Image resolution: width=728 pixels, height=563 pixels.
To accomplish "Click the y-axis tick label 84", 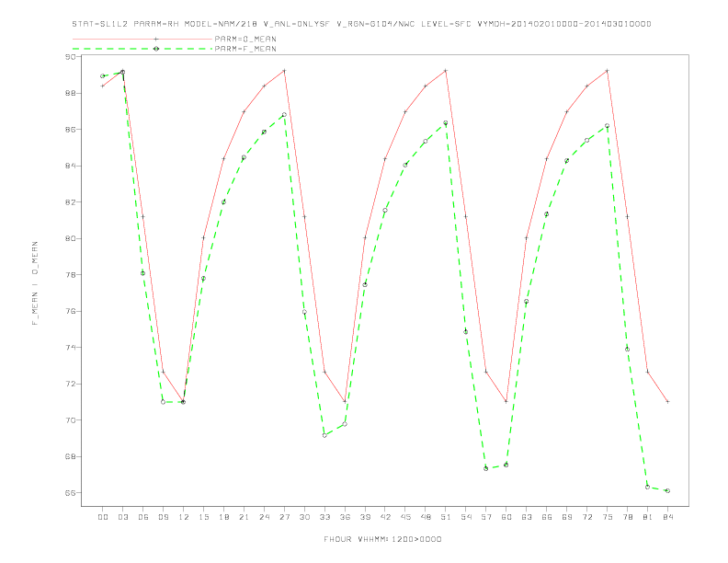I will (x=70, y=166).
